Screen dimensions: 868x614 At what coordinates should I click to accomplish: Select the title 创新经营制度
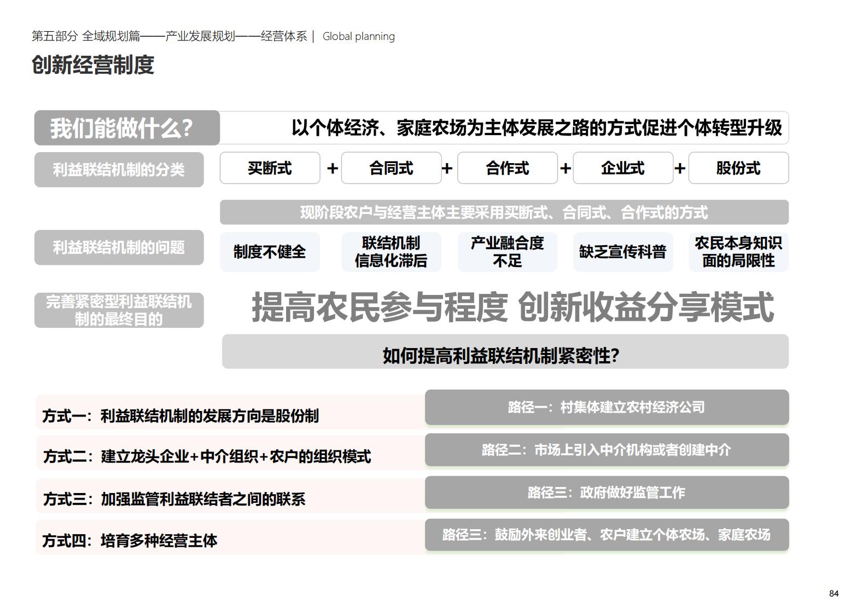tap(93, 65)
